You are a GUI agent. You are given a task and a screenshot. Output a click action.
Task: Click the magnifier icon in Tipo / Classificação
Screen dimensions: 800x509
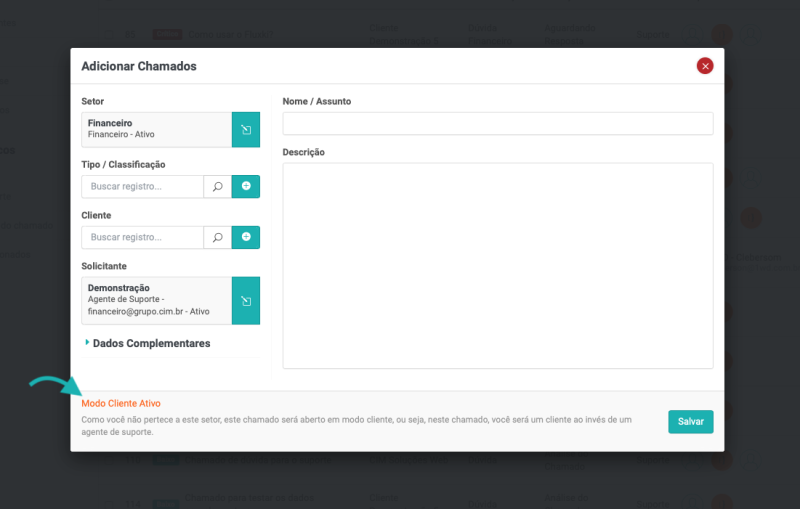click(217, 186)
